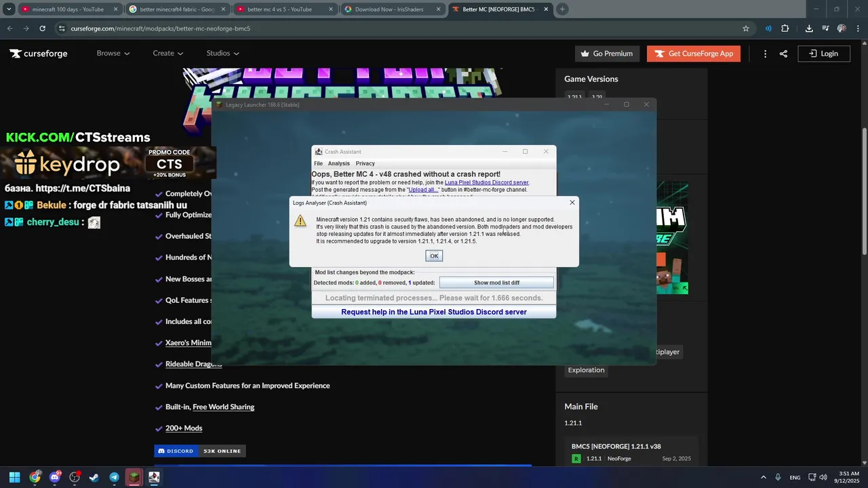868x488 pixels.
Task: Expand the Create dropdown menu
Action: 168,54
